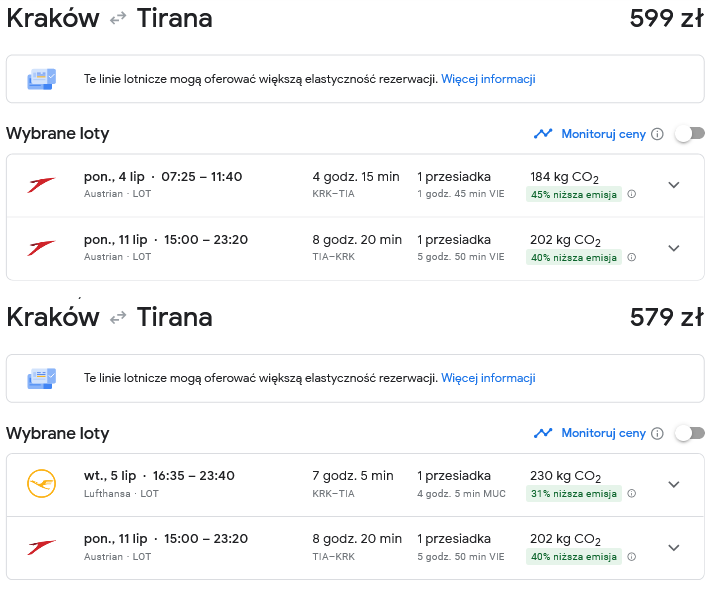Click Austrian airline logo on 4 lip flight
Screen dimensions: 708x589
[41, 185]
